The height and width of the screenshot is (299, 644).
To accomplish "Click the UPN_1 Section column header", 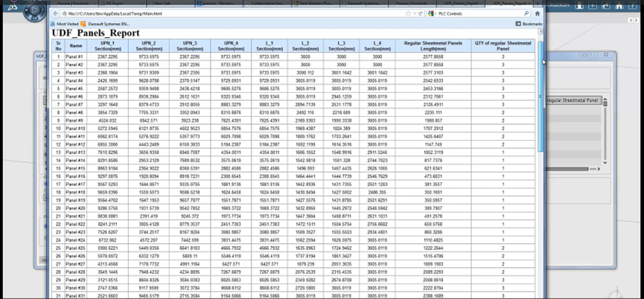I will 106,45.
